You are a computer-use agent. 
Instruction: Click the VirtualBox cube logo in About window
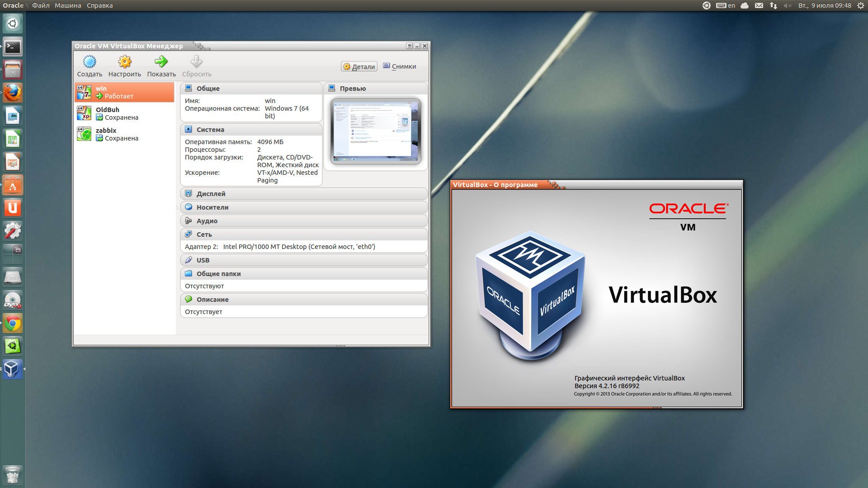(x=531, y=296)
